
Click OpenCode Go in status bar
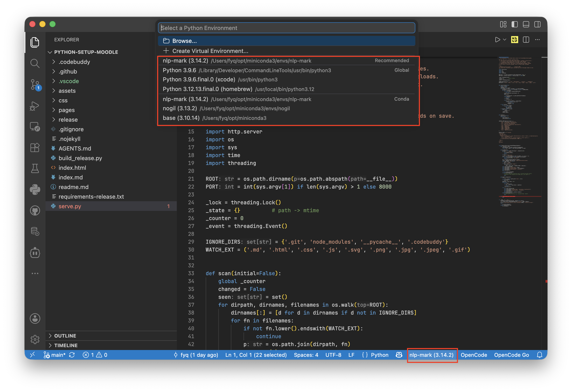pyautogui.click(x=511, y=355)
